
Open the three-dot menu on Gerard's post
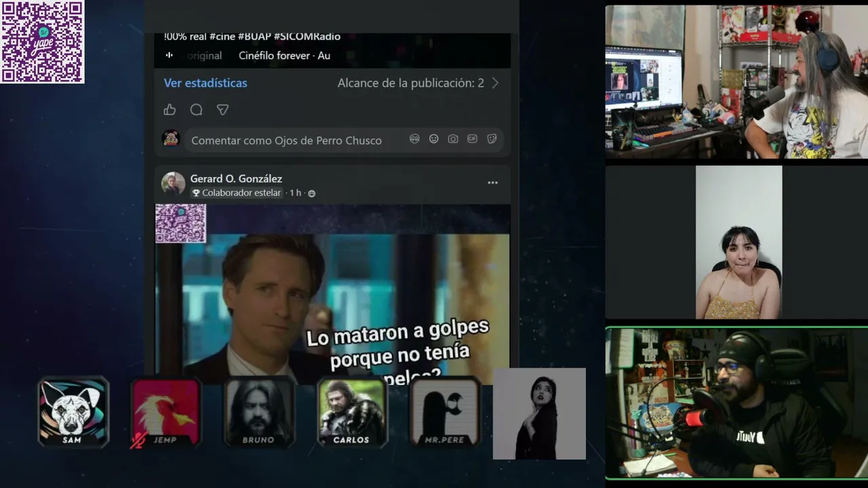(493, 182)
